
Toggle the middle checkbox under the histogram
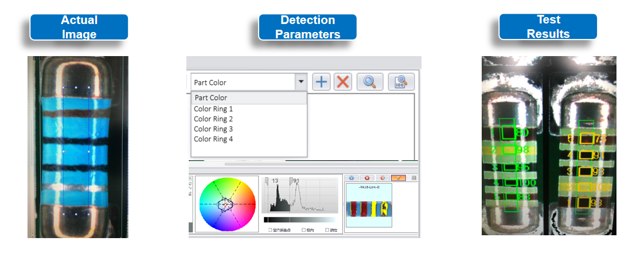[304, 230]
